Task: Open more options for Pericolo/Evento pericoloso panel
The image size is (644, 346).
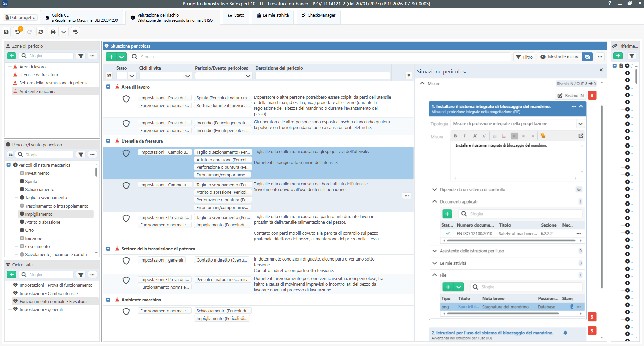Action: pos(92,154)
